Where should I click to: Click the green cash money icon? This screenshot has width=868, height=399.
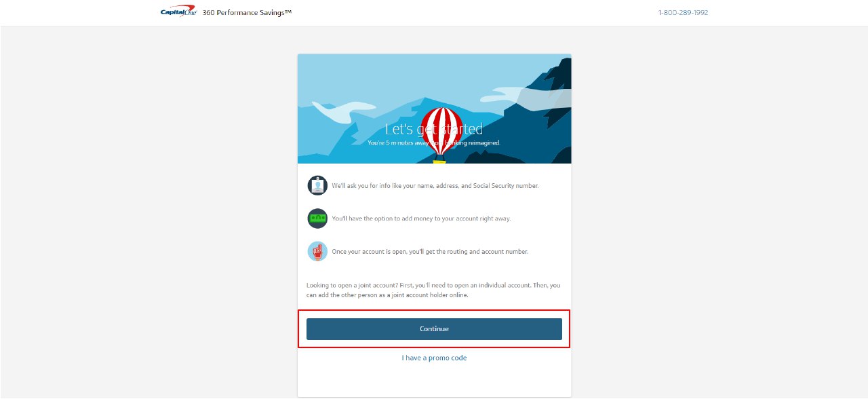[317, 218]
